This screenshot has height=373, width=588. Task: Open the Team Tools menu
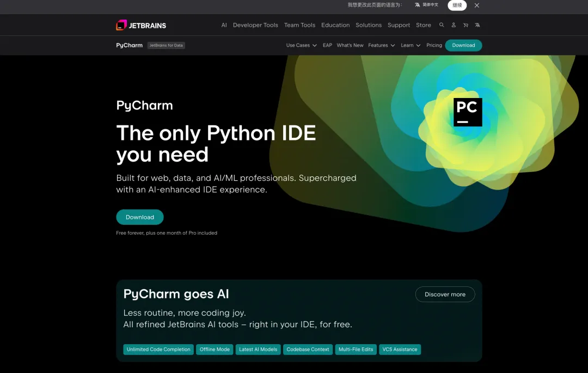[x=299, y=25]
